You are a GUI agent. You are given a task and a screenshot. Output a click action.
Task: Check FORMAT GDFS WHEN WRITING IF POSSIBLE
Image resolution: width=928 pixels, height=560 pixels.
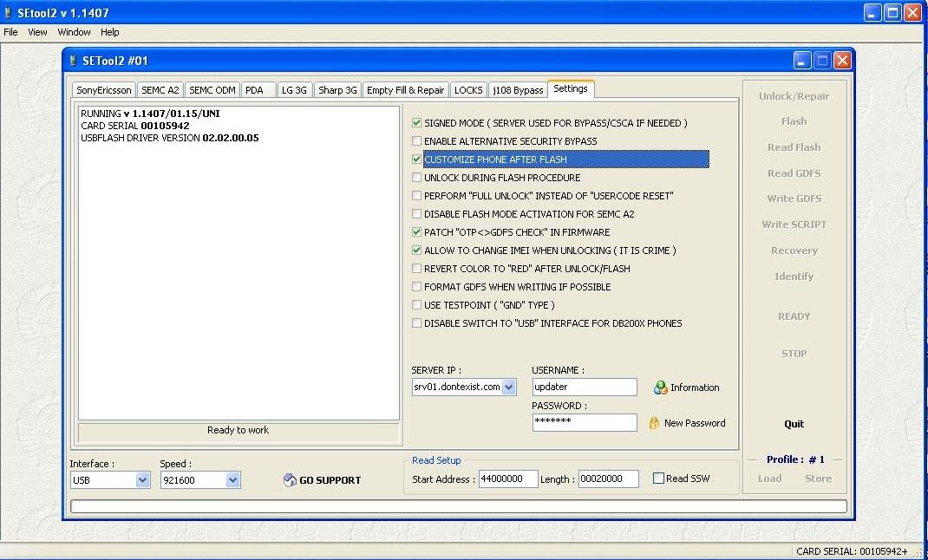[416, 287]
